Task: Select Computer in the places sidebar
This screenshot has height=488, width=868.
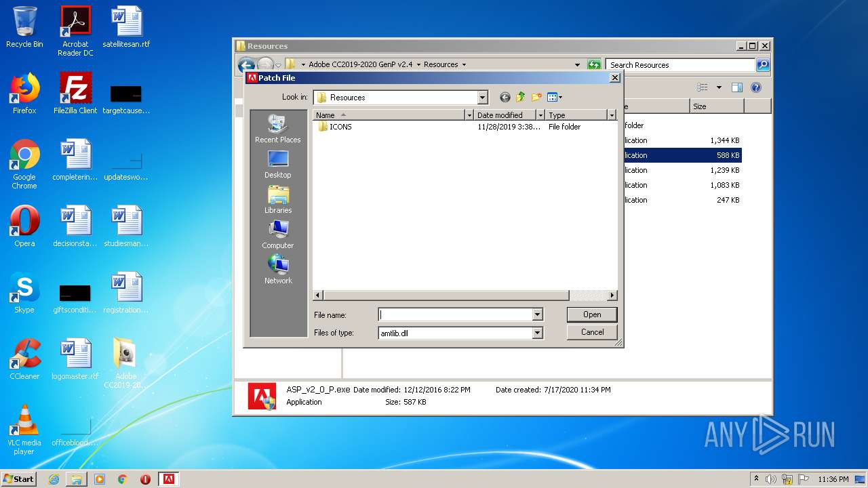Action: click(277, 235)
